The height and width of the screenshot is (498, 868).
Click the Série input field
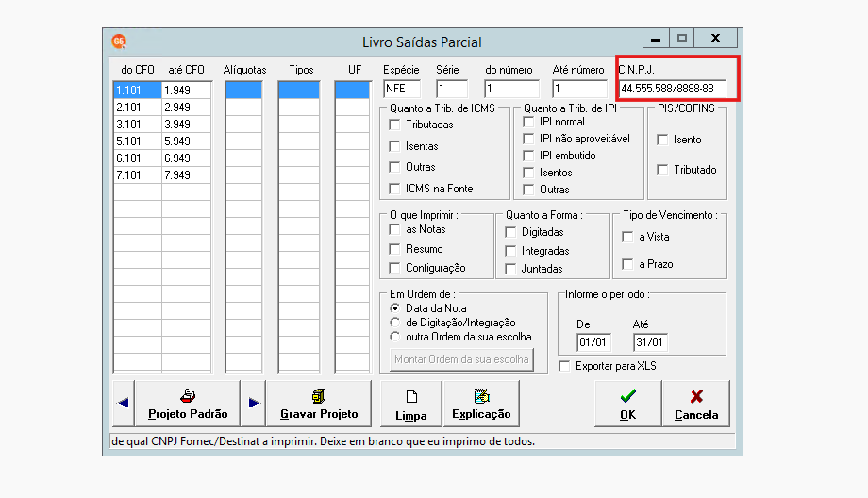point(452,89)
